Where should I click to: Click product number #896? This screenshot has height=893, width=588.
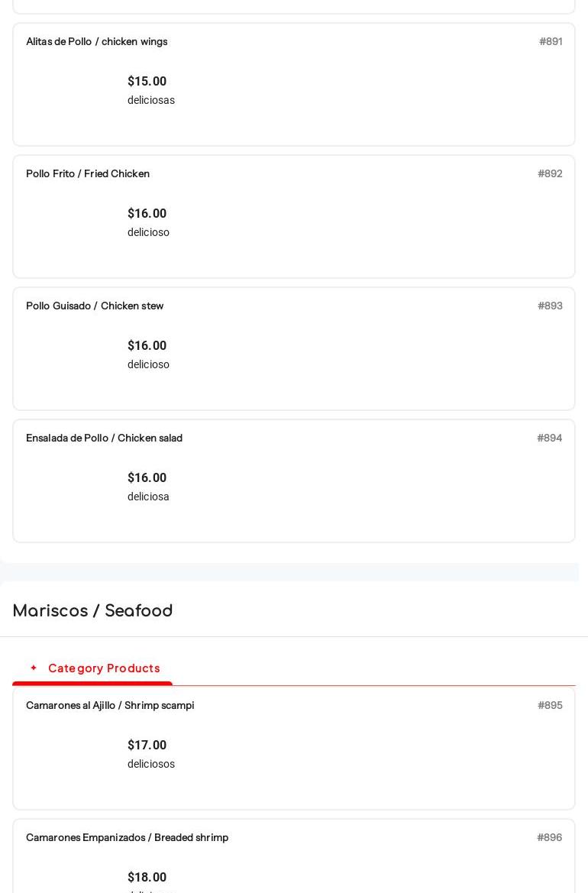point(549,838)
